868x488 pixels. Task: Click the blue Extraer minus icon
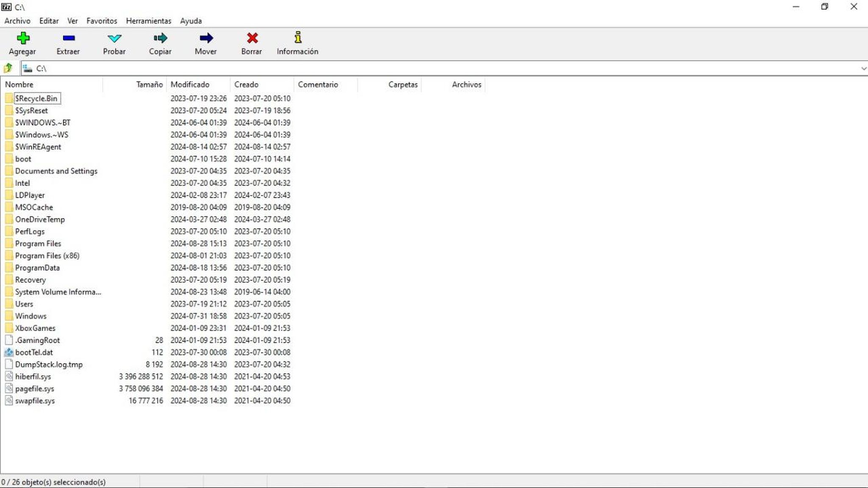coord(68,39)
